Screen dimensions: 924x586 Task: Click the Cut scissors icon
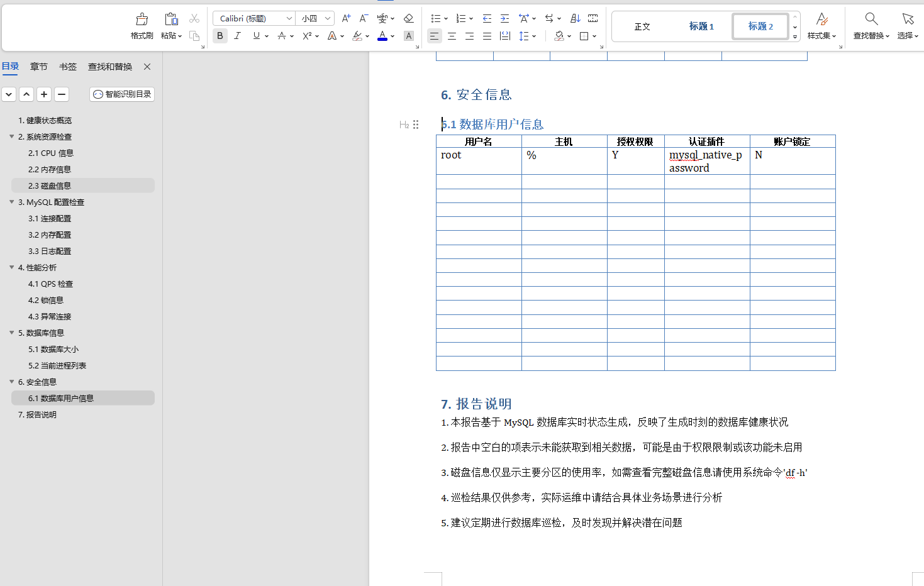[194, 19]
